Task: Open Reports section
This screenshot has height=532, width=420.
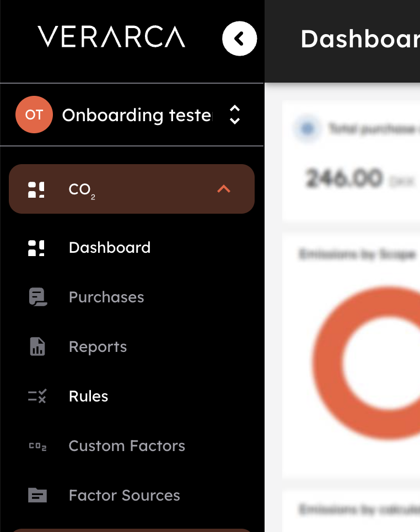Action: [98, 347]
